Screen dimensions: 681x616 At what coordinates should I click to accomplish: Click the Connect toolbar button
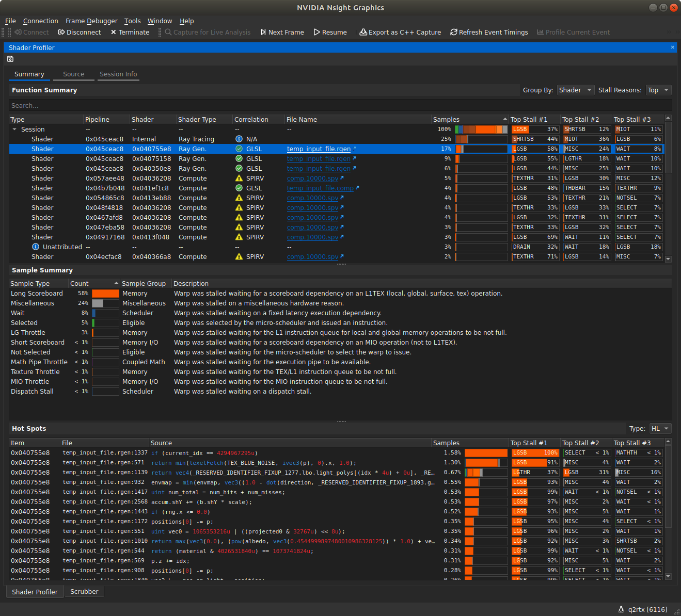point(32,32)
